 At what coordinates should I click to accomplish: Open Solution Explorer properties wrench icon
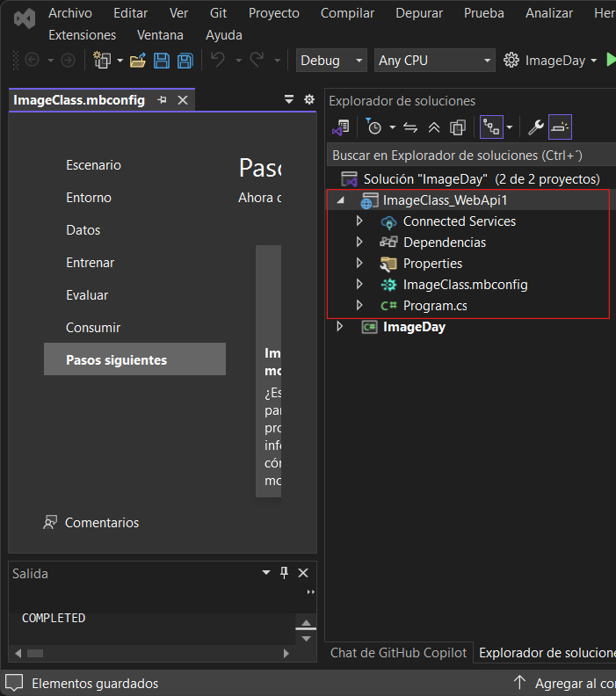[x=536, y=127]
